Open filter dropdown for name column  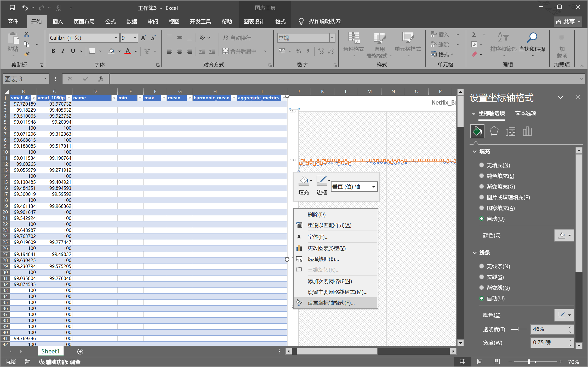coord(114,98)
